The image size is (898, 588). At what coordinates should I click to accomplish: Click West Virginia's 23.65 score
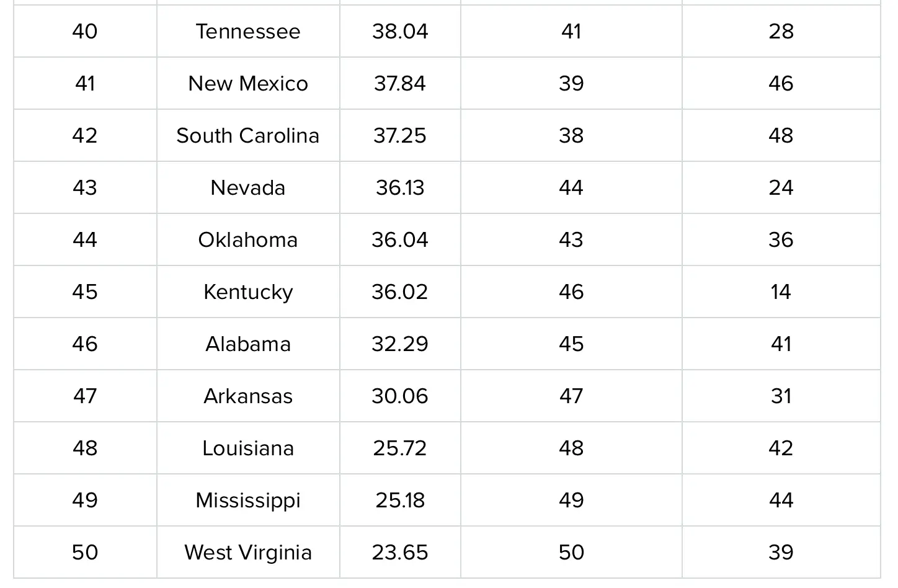click(400, 553)
